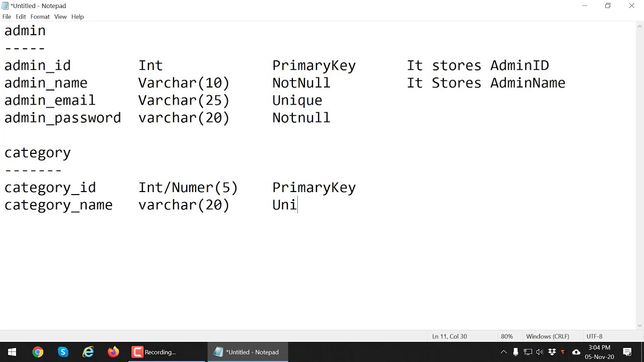Open the View menu

click(x=60, y=17)
